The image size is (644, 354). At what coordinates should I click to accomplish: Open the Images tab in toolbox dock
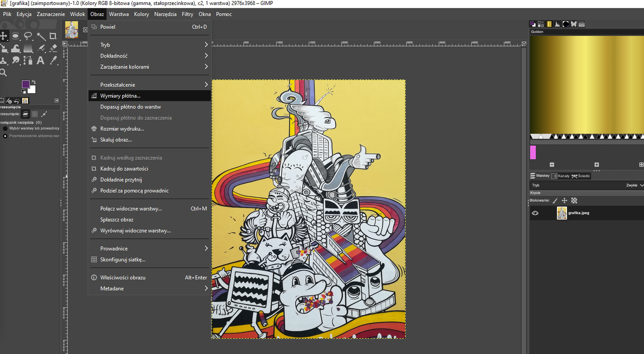[x=25, y=101]
